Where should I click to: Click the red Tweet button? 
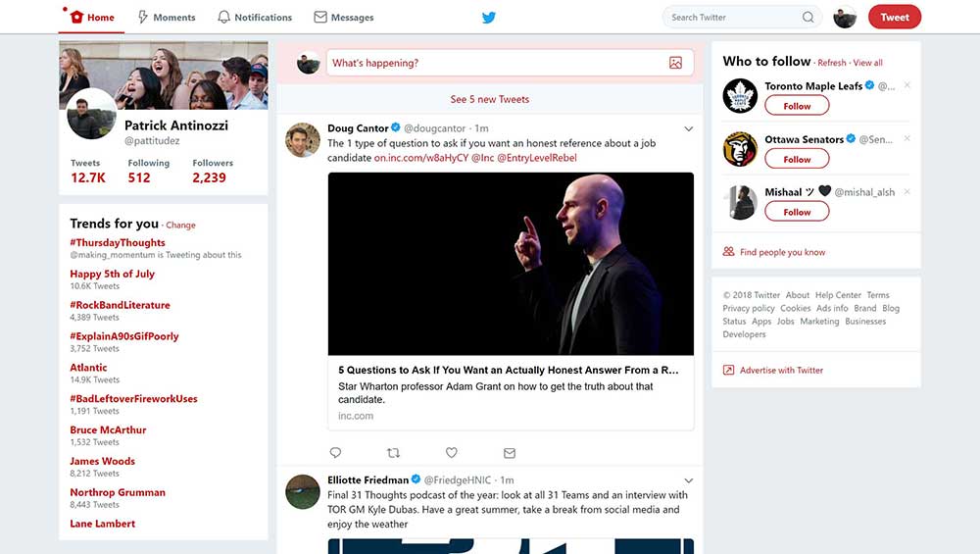895,17
